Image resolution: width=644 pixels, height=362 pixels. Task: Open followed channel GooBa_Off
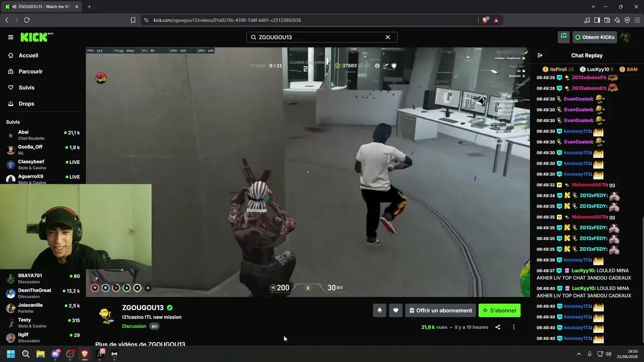[x=43, y=149]
